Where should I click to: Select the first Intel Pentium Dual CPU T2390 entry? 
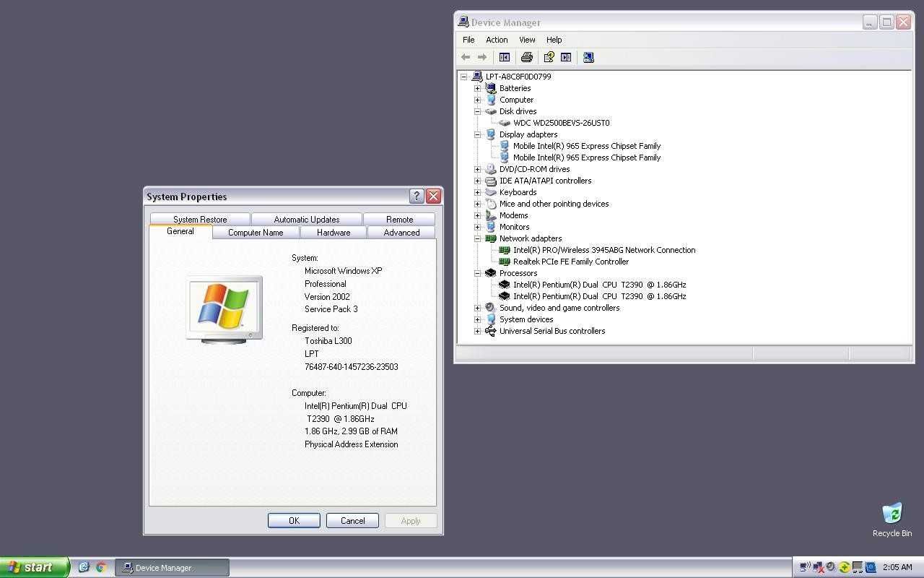599,285
